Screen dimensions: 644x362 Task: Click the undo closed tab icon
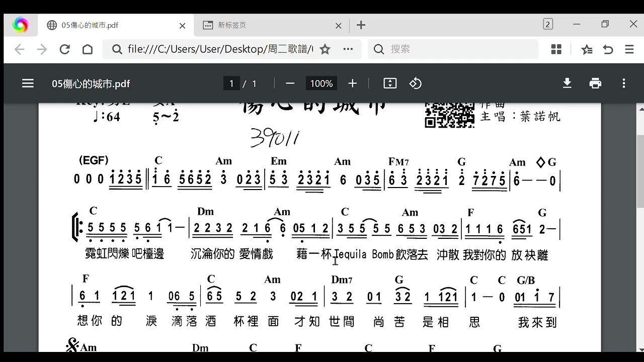pos(608,49)
